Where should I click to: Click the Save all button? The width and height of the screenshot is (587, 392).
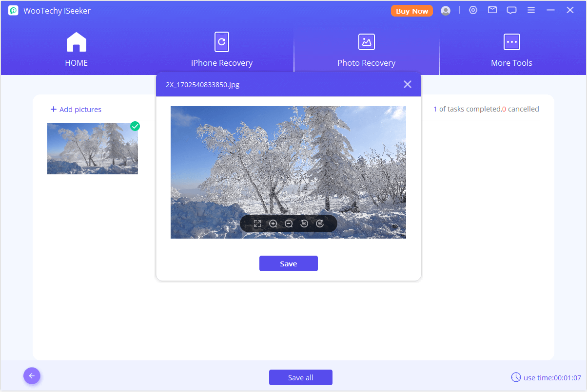(x=300, y=377)
